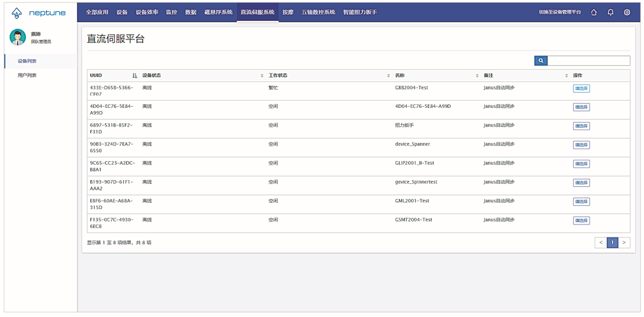
Task: Sort by 工作状态 column arrows
Action: tap(388, 76)
